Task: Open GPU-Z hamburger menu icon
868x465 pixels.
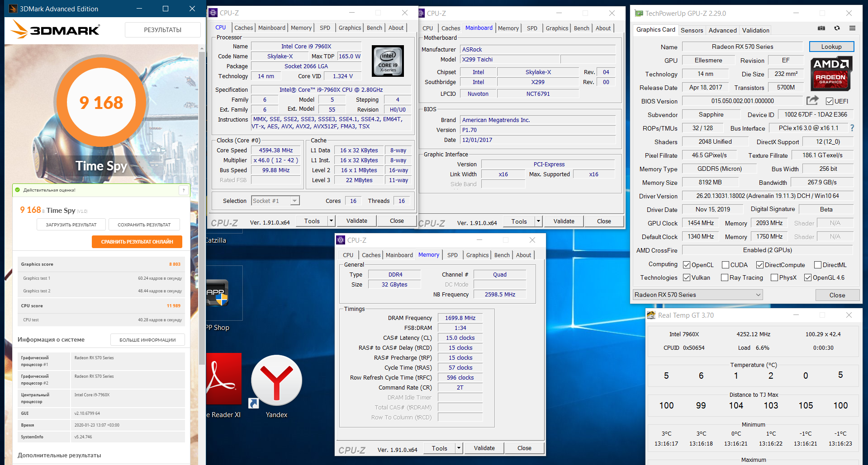Action: click(853, 28)
